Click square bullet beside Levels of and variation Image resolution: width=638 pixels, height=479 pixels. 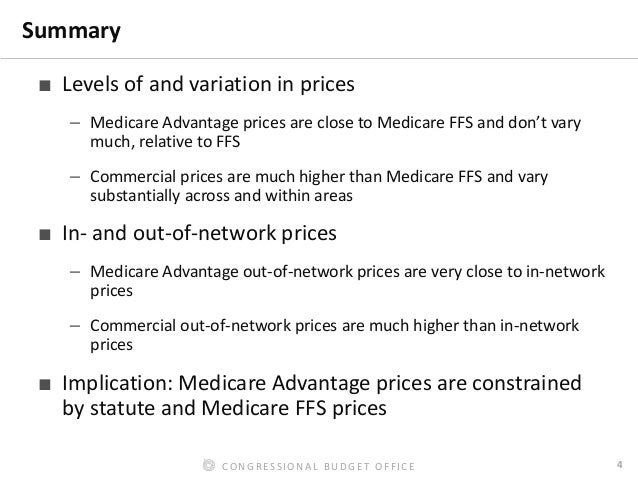coord(45,86)
